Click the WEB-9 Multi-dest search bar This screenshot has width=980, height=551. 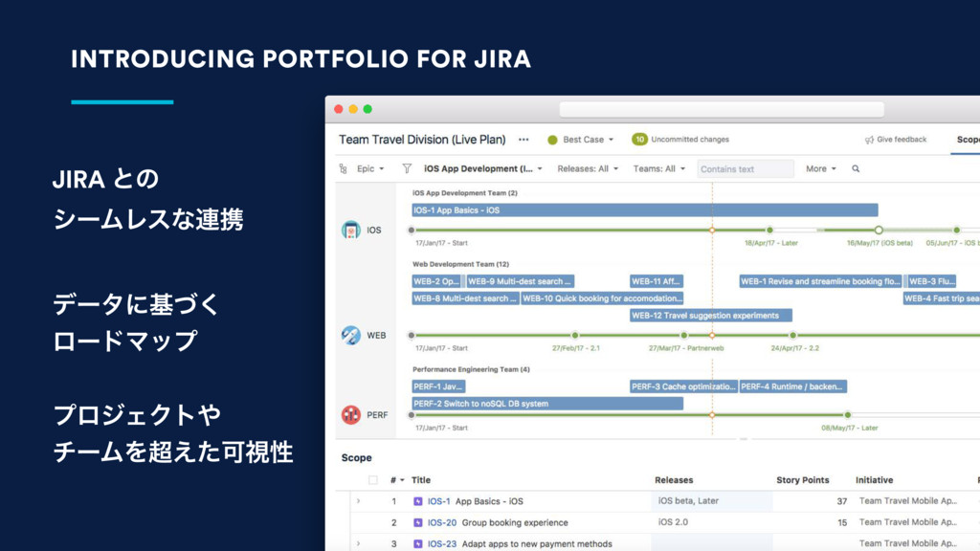pyautogui.click(x=520, y=282)
